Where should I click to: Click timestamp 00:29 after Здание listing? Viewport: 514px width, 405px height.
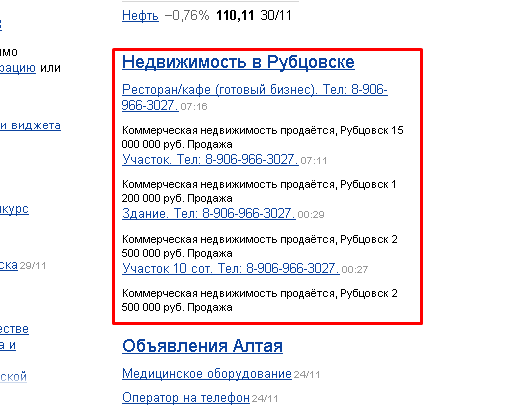pyautogui.click(x=311, y=215)
